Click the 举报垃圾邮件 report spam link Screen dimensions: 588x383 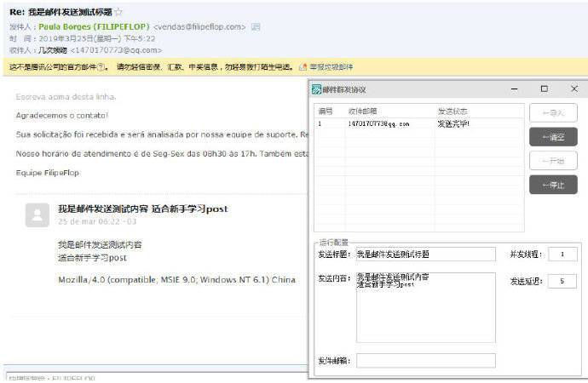click(x=331, y=67)
